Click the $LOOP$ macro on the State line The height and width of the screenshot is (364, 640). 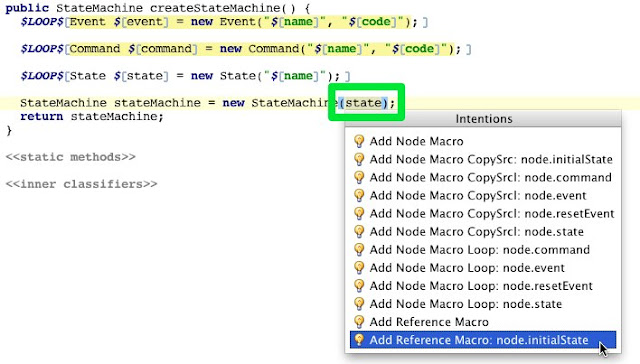42,76
